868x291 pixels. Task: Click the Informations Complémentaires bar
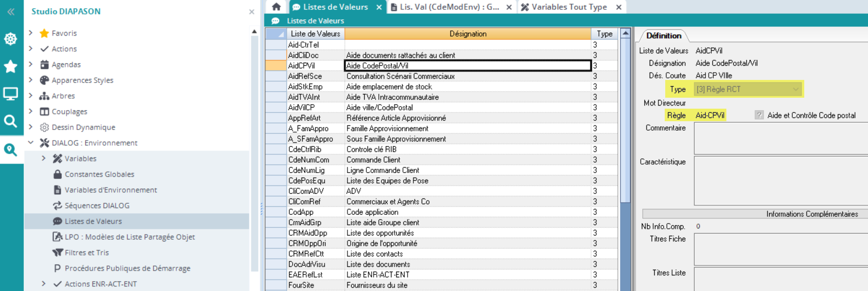(755, 214)
